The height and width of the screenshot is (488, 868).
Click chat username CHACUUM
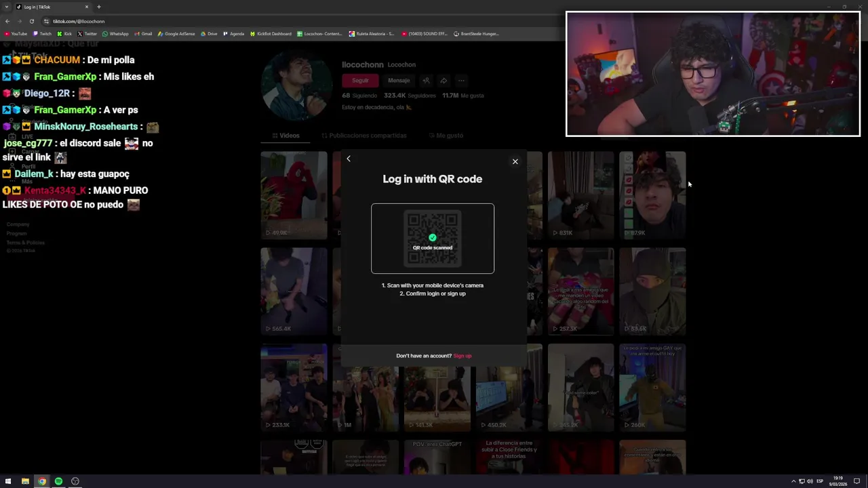57,60
